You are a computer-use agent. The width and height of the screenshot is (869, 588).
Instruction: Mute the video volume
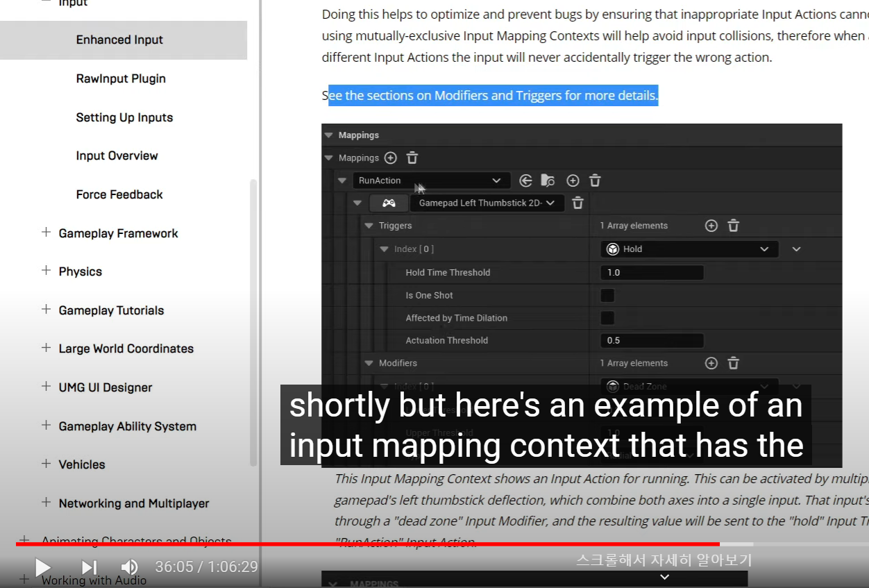[x=129, y=567]
